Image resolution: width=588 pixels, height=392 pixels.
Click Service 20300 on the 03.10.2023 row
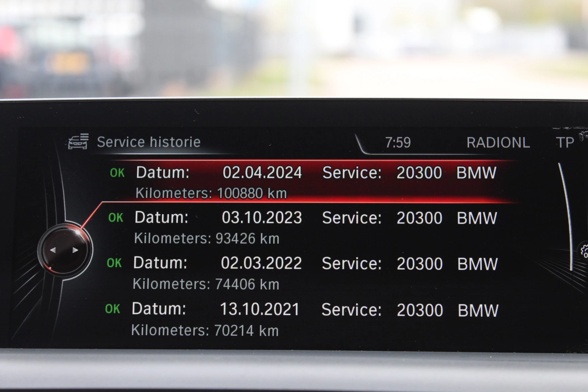point(382,218)
